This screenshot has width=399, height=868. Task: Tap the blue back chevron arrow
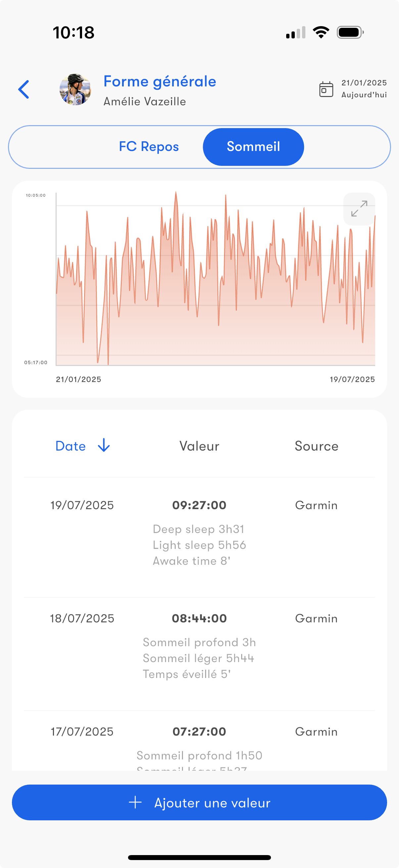[x=23, y=90]
